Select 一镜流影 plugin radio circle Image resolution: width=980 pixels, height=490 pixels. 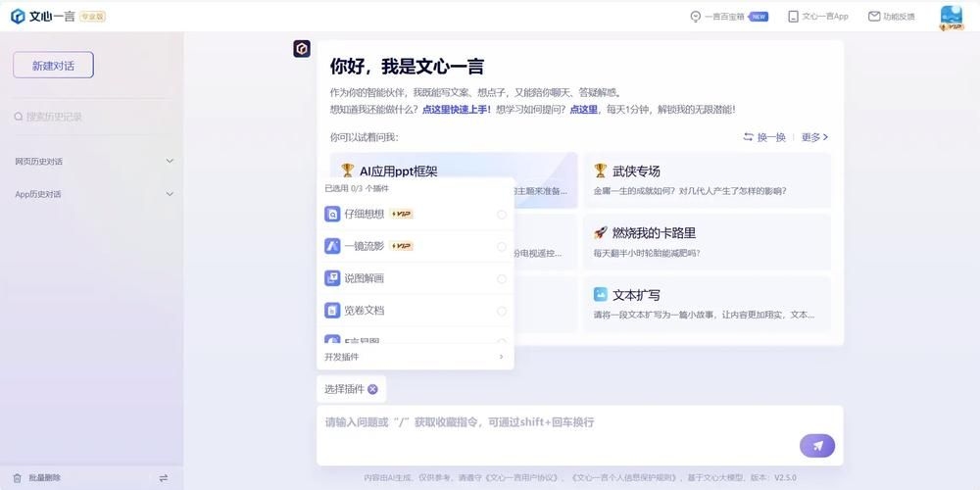pos(501,247)
